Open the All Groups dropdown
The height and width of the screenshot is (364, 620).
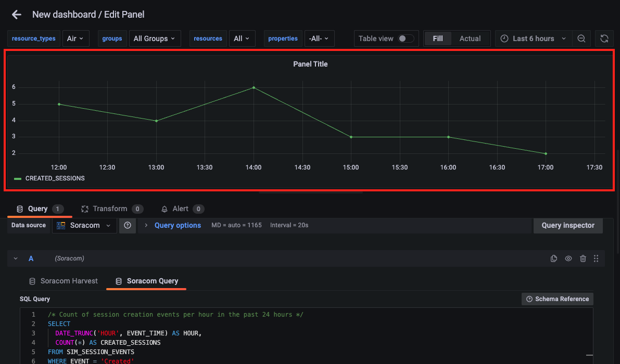[x=155, y=38]
